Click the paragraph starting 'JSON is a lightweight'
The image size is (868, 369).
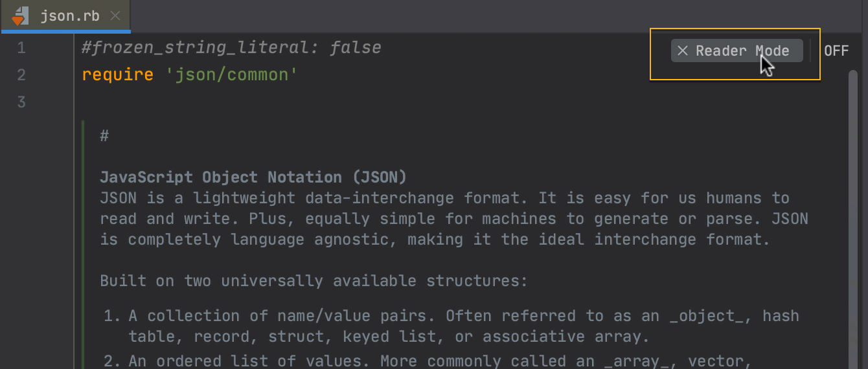[454, 219]
